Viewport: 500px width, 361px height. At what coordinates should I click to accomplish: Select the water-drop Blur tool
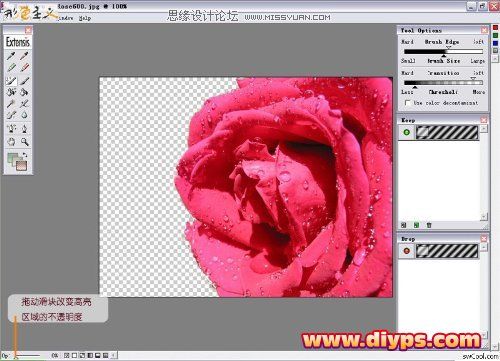pos(24,115)
